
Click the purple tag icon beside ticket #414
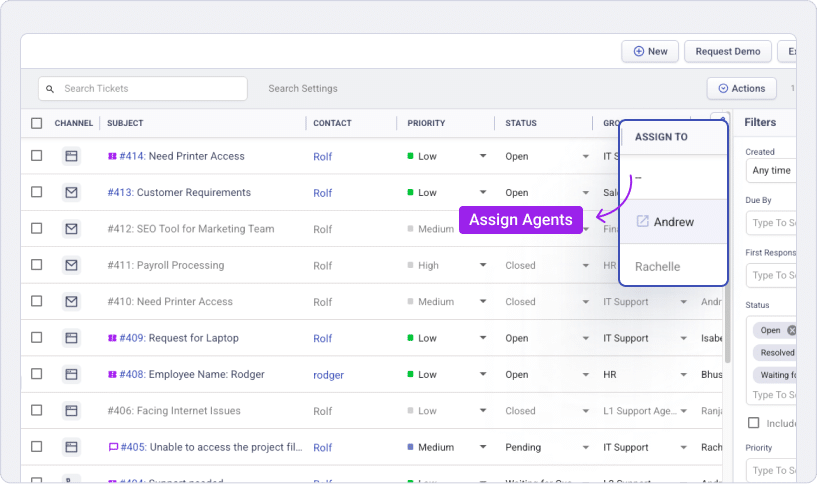click(x=112, y=156)
